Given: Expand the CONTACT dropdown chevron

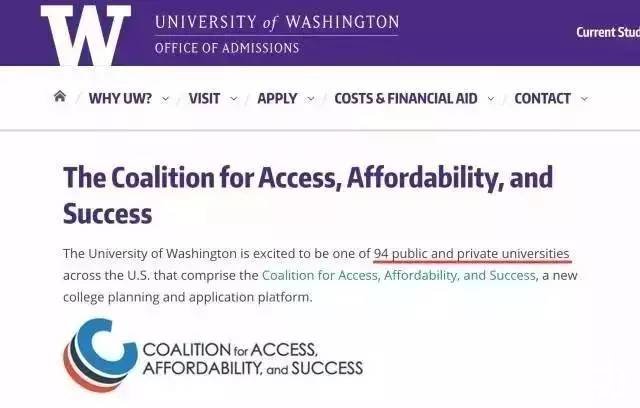Looking at the screenshot, I should 585,98.
